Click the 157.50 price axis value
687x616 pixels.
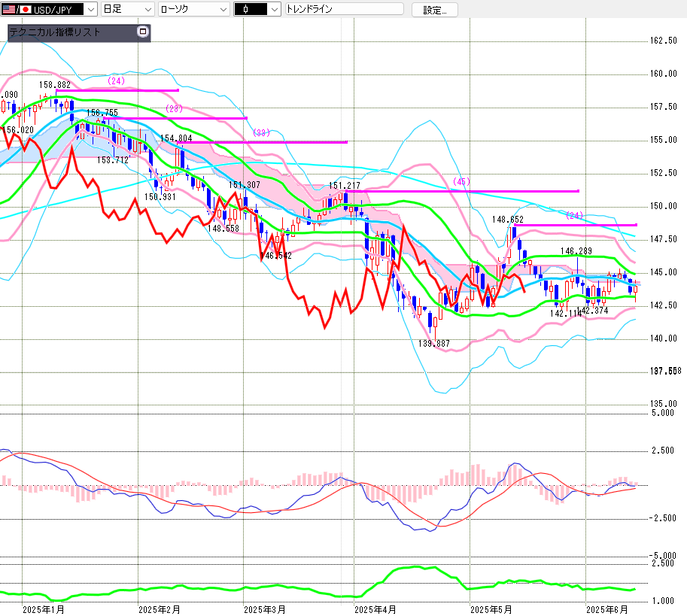tap(664, 107)
